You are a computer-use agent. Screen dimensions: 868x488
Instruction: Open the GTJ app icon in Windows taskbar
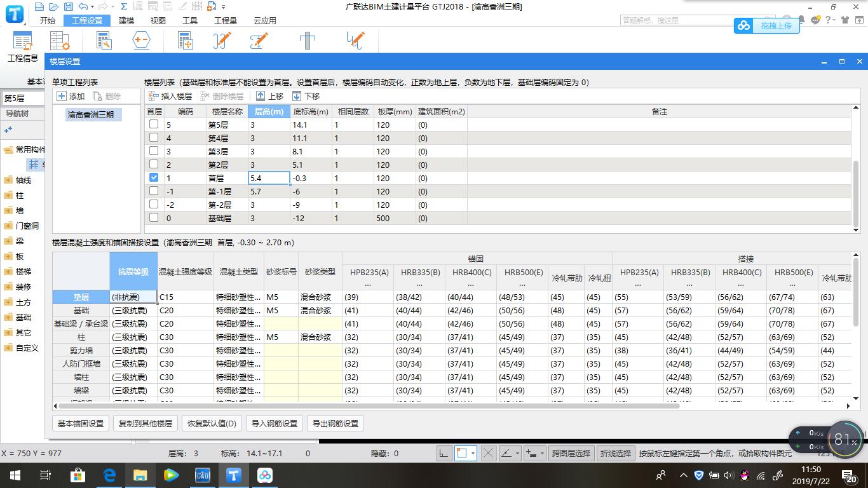click(x=234, y=475)
